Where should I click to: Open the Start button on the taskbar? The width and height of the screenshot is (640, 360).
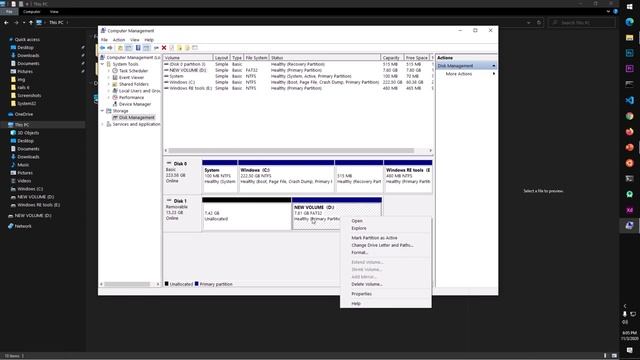(x=629, y=7)
